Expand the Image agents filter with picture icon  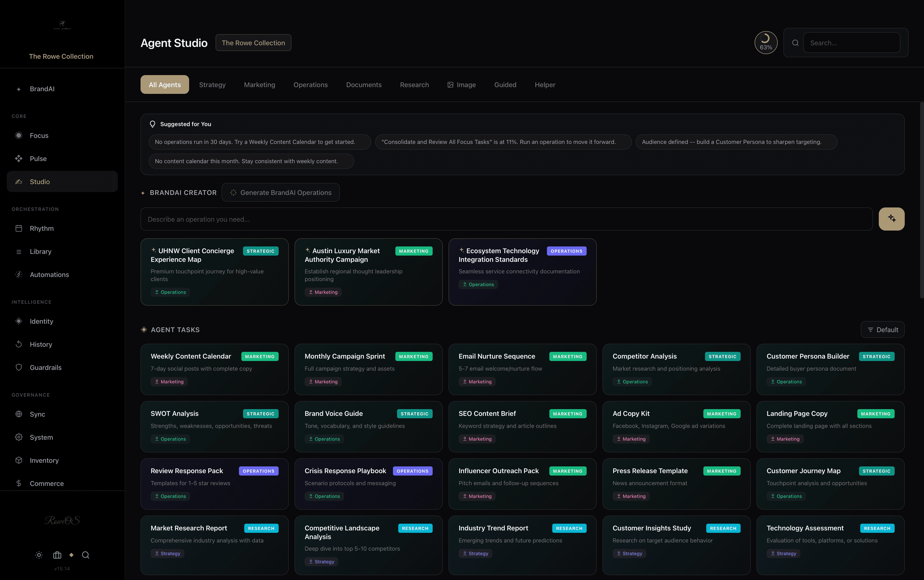[462, 84]
